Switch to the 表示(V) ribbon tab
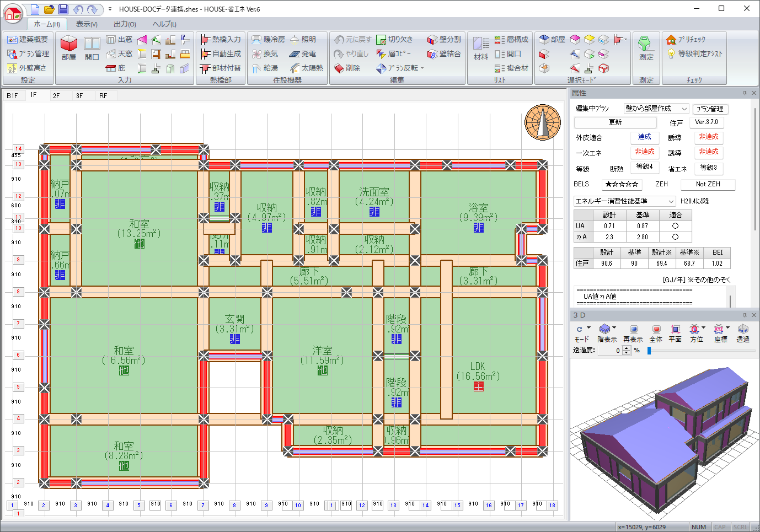This screenshot has height=532, width=760. (x=87, y=24)
